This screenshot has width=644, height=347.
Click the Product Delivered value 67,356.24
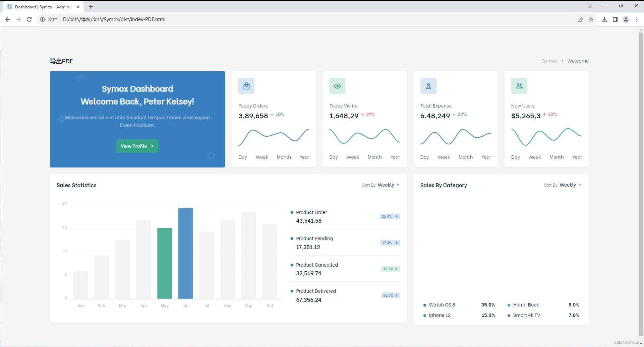(309, 300)
